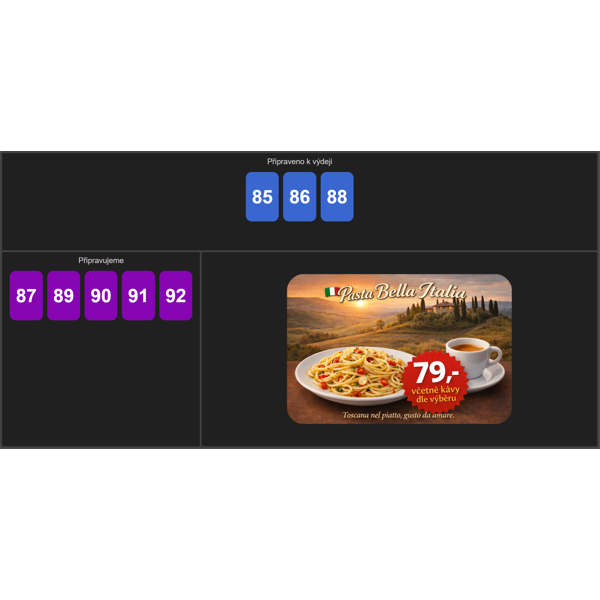Viewport: 600px width, 600px height.
Task: Select ready order number 86
Action: click(300, 197)
